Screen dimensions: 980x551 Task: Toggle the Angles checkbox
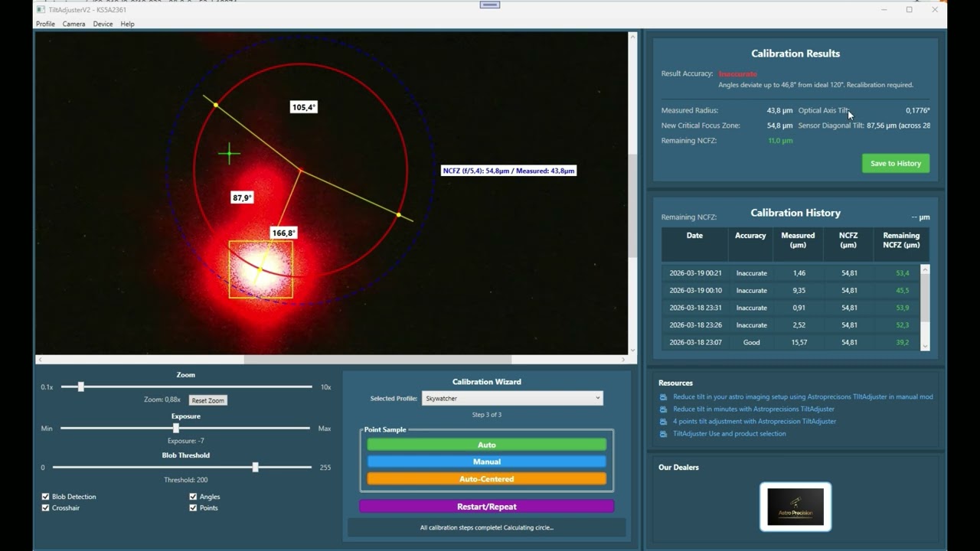193,497
